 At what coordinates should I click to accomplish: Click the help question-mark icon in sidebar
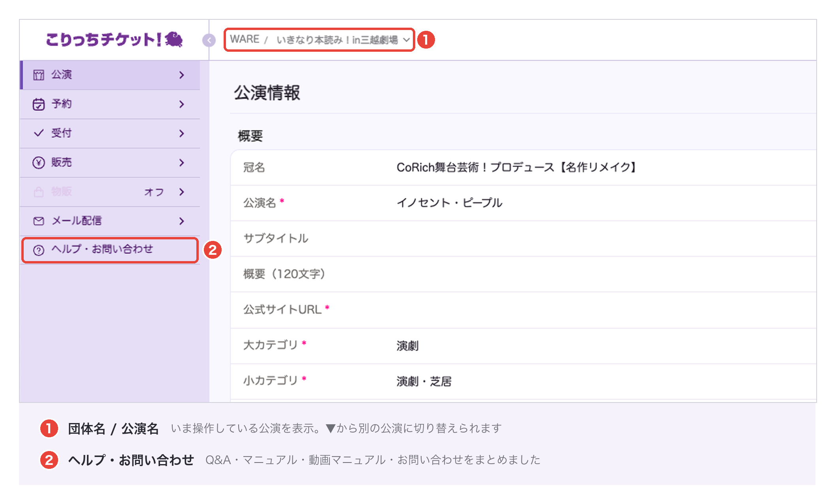[x=38, y=250]
